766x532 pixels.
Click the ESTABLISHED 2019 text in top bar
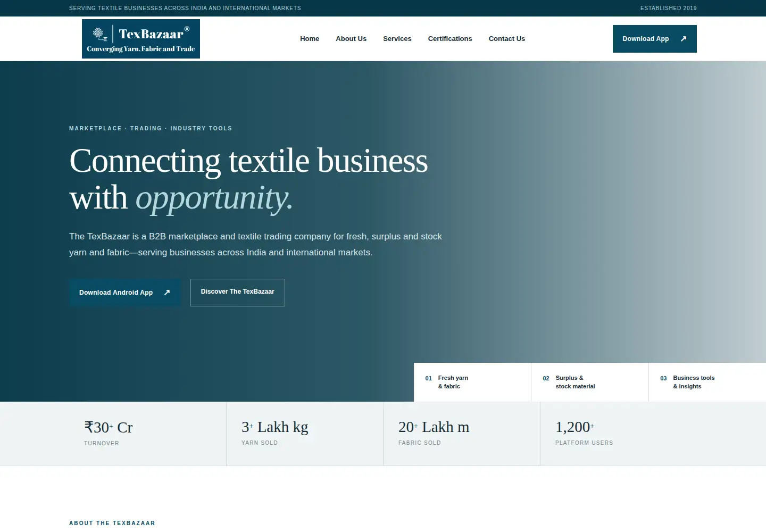click(669, 8)
